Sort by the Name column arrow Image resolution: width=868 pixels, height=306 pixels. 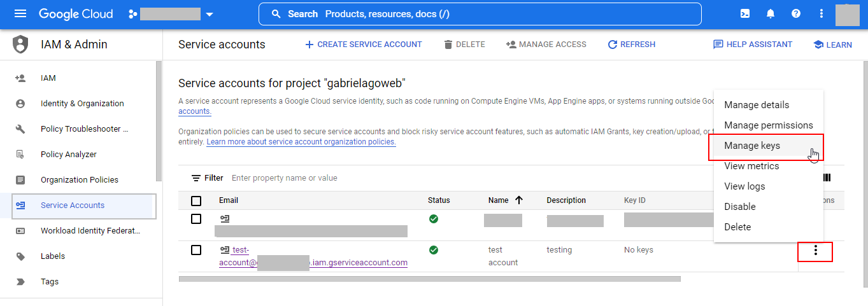[x=519, y=200]
